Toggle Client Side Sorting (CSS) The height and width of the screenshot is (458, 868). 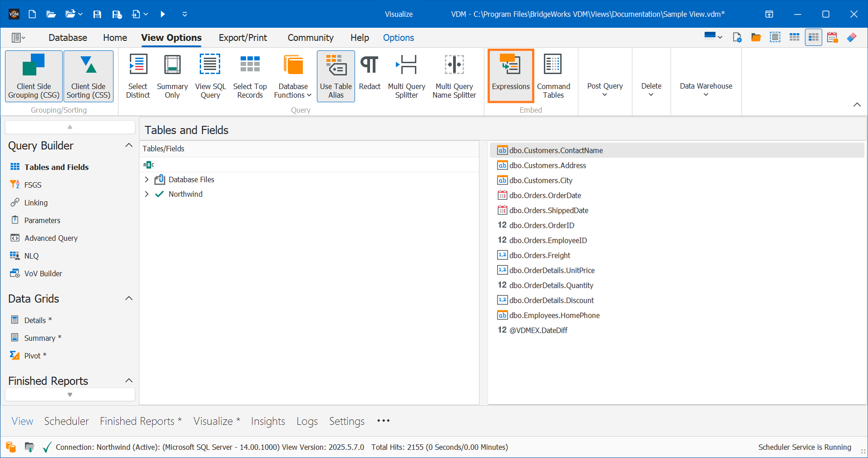[x=89, y=76]
